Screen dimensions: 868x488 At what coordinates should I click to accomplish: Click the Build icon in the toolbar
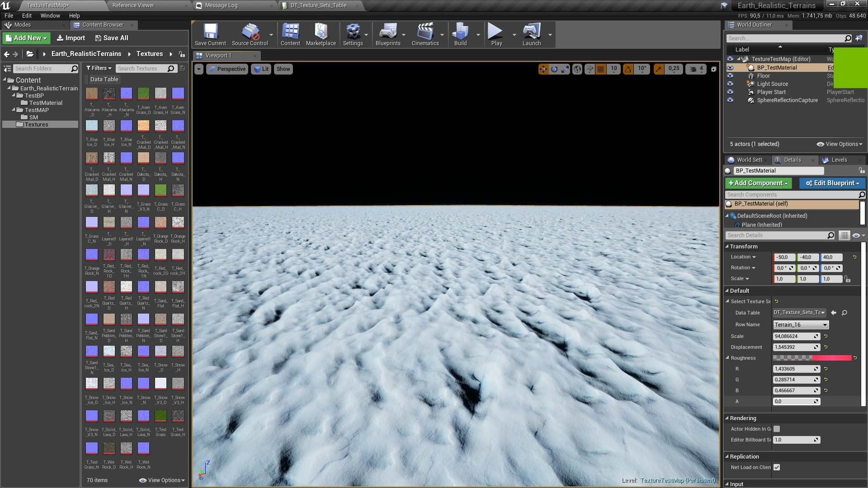[460, 34]
